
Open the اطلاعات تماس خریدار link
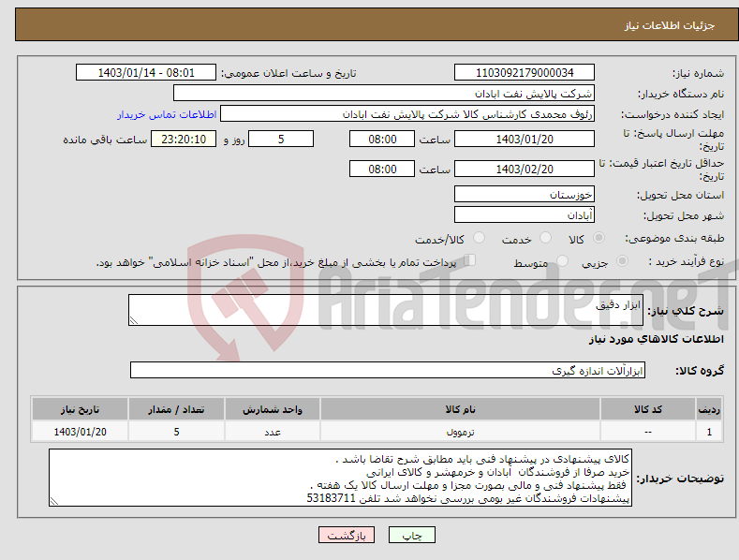coord(167,114)
